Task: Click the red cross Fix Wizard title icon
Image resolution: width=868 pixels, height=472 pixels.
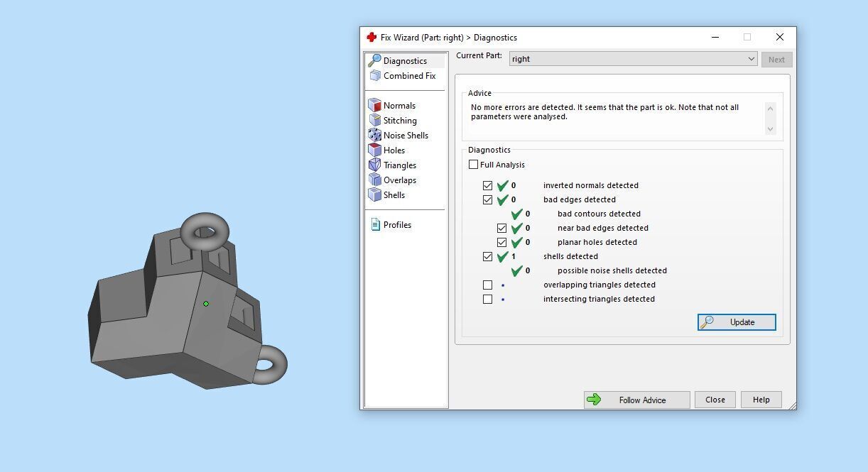Action: coord(371,38)
